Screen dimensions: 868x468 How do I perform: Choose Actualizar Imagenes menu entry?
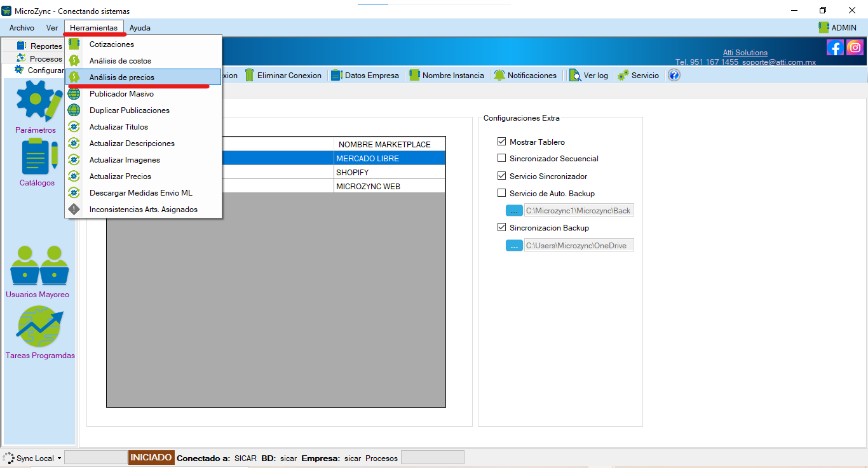(143, 160)
